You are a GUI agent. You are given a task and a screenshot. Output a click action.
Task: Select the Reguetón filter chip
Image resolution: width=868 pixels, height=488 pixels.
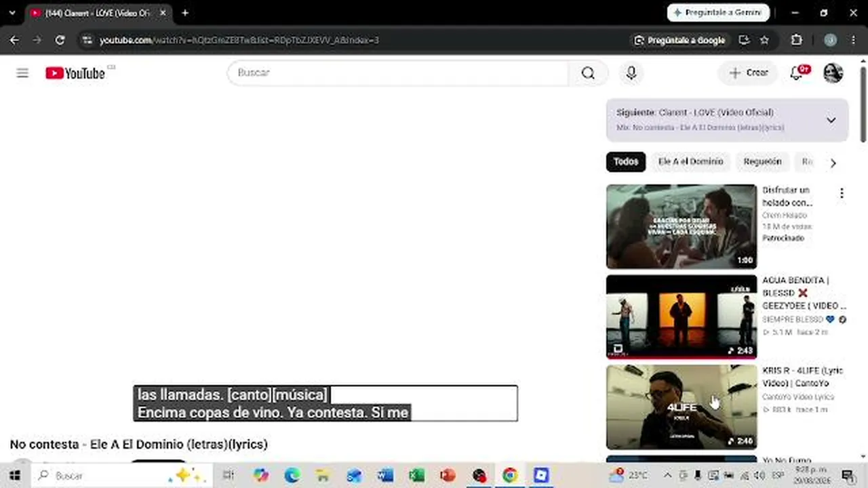762,162
